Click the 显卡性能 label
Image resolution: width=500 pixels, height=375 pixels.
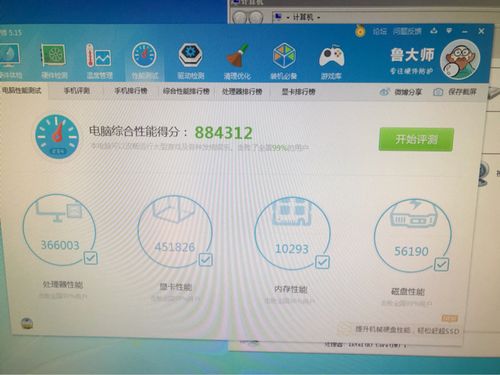tap(176, 287)
